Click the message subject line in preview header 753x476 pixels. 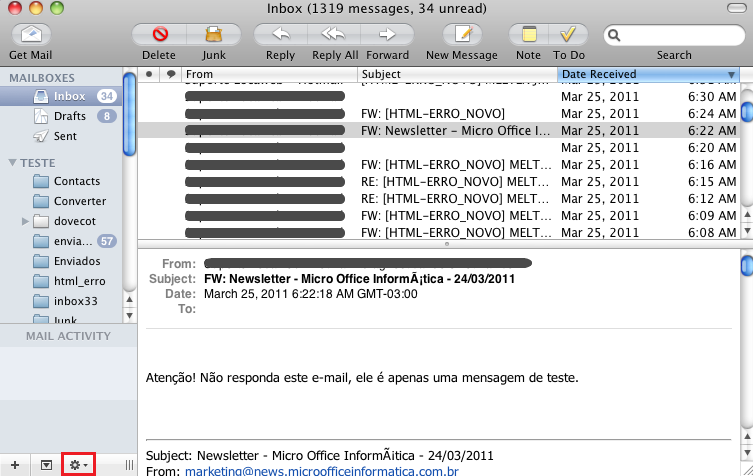(x=359, y=279)
